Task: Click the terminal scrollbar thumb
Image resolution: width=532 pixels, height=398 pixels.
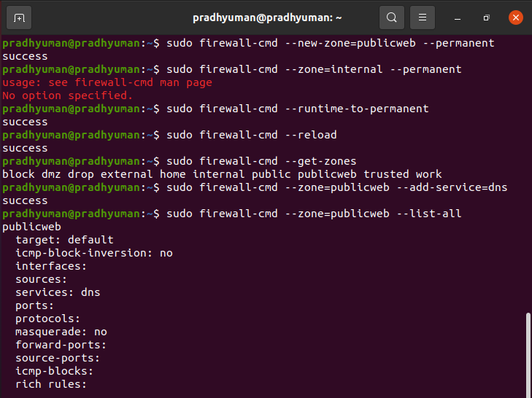Action: pyautogui.click(x=528, y=355)
